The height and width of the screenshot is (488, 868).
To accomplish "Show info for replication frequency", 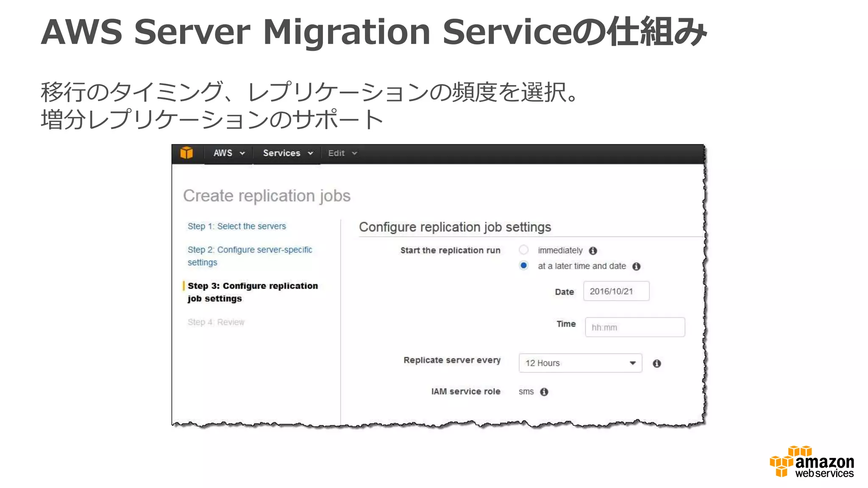I will 657,363.
